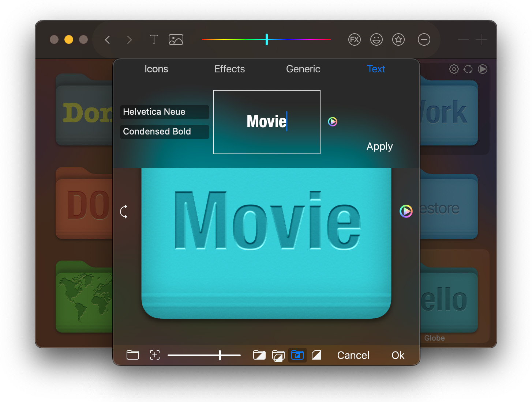Click the image picker toolbar icon
Viewport: 532px width, 402px height.
[176, 39]
